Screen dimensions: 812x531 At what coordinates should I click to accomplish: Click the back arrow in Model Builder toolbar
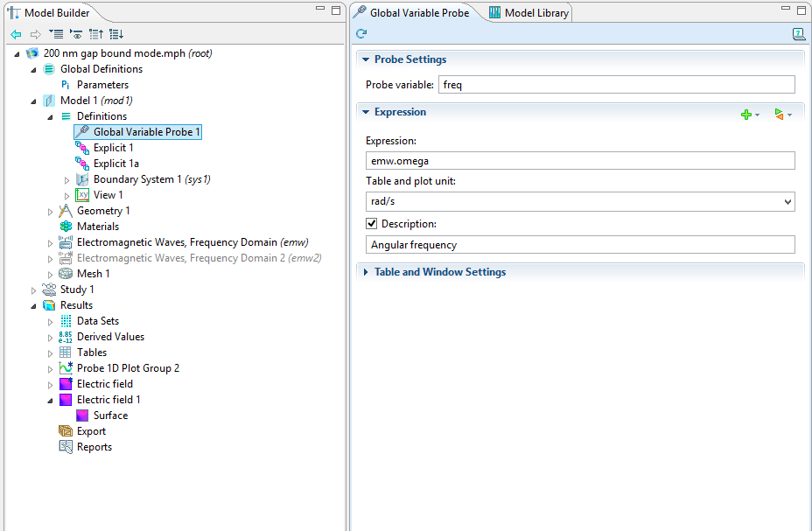(15, 34)
